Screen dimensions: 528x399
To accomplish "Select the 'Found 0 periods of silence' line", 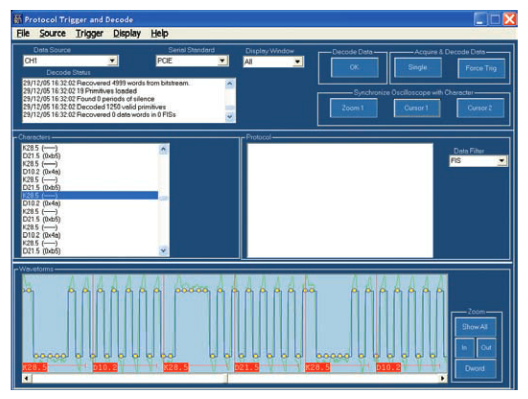I will (89, 99).
